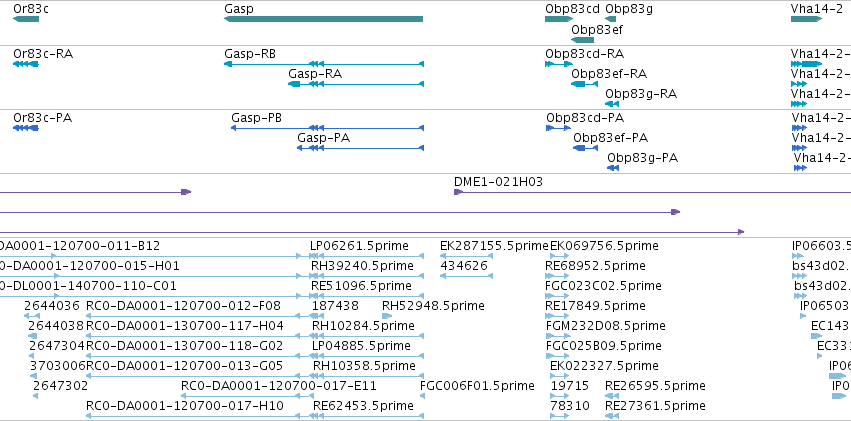Click the FGC006F01.5prime EST label
851x421 pixels.
click(x=478, y=386)
